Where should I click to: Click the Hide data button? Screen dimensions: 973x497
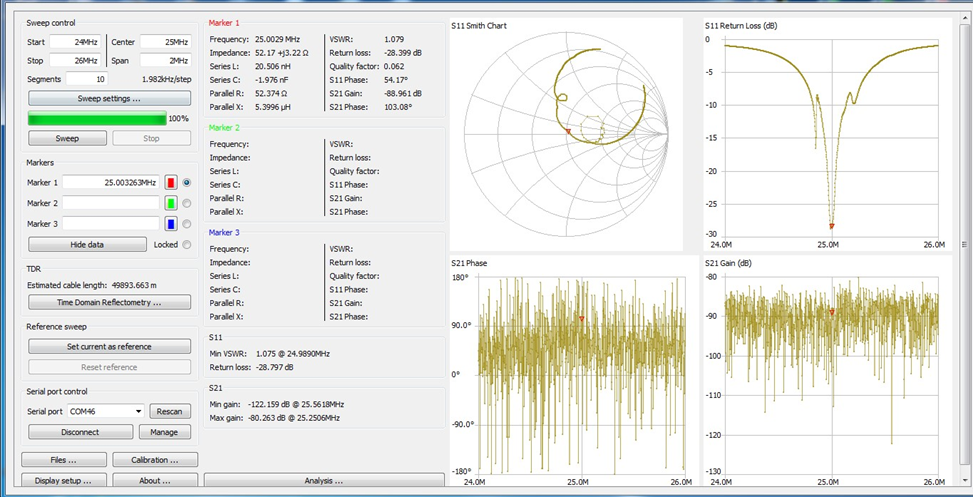(x=87, y=244)
